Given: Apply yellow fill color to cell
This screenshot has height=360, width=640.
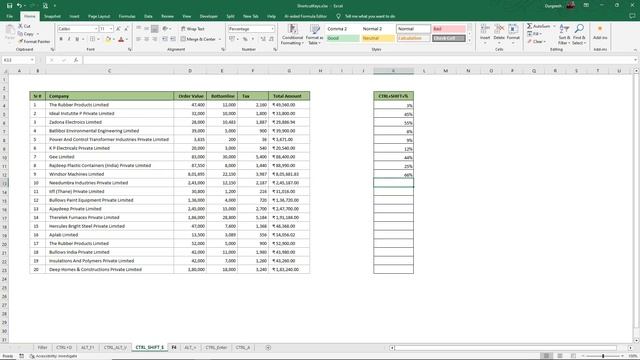Looking at the screenshot, I should (x=108, y=39).
